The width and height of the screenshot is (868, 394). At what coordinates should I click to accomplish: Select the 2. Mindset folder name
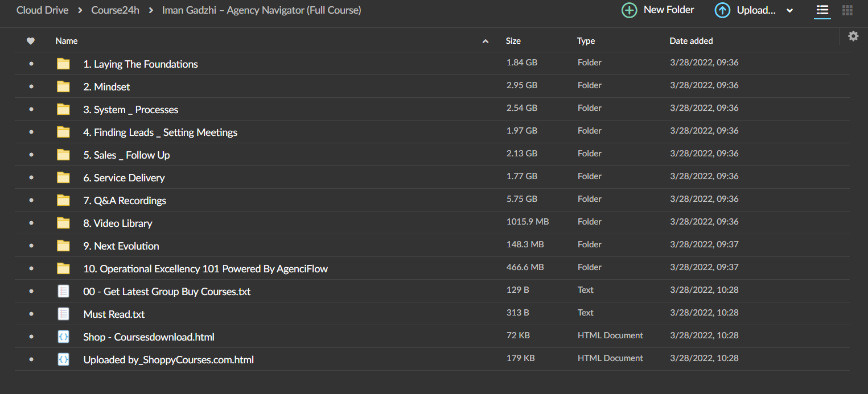106,87
